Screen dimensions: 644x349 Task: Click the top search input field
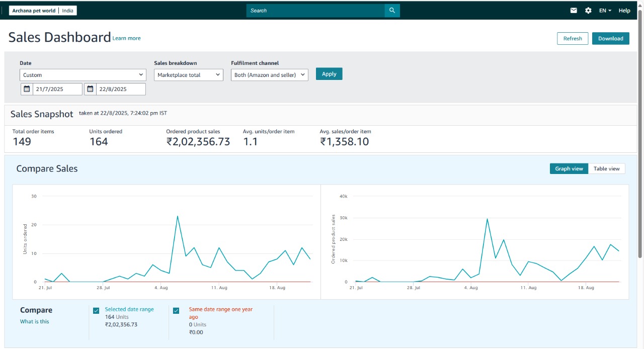[x=315, y=11]
